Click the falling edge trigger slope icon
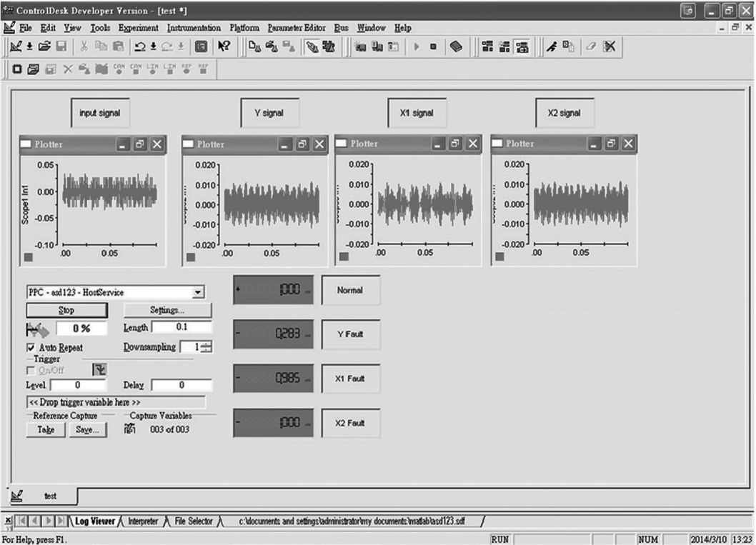 (97, 369)
